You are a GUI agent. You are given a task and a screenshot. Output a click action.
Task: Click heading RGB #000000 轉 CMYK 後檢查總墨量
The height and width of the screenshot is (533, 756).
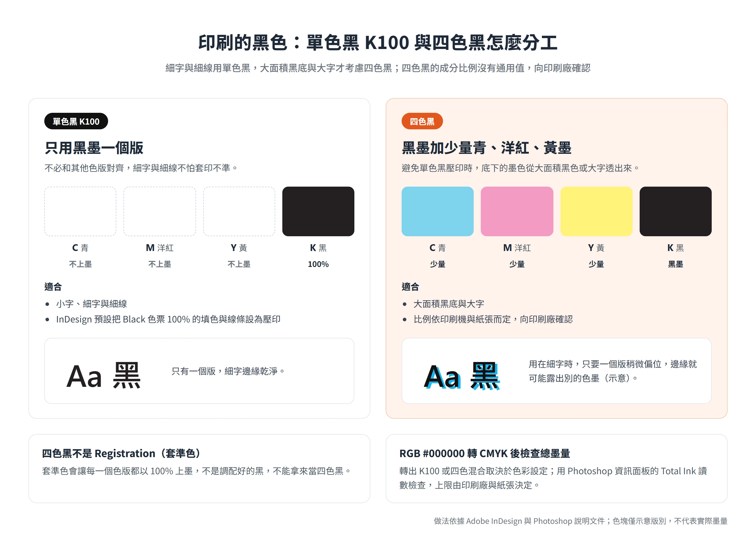484,453
